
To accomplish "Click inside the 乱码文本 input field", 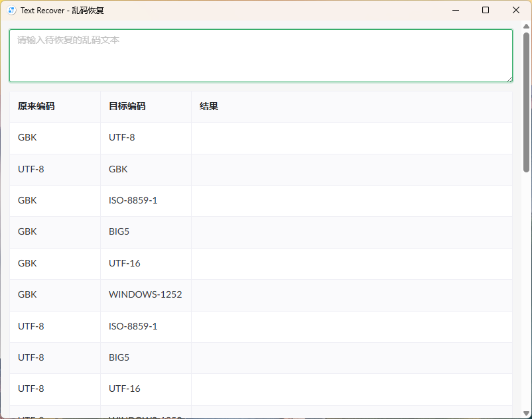I will 261,56.
